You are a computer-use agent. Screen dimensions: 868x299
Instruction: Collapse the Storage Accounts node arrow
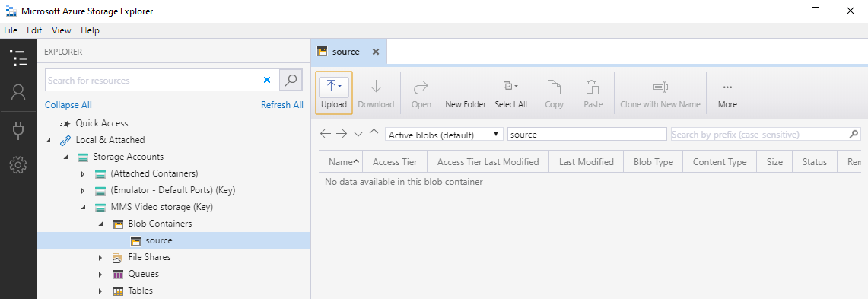point(66,157)
